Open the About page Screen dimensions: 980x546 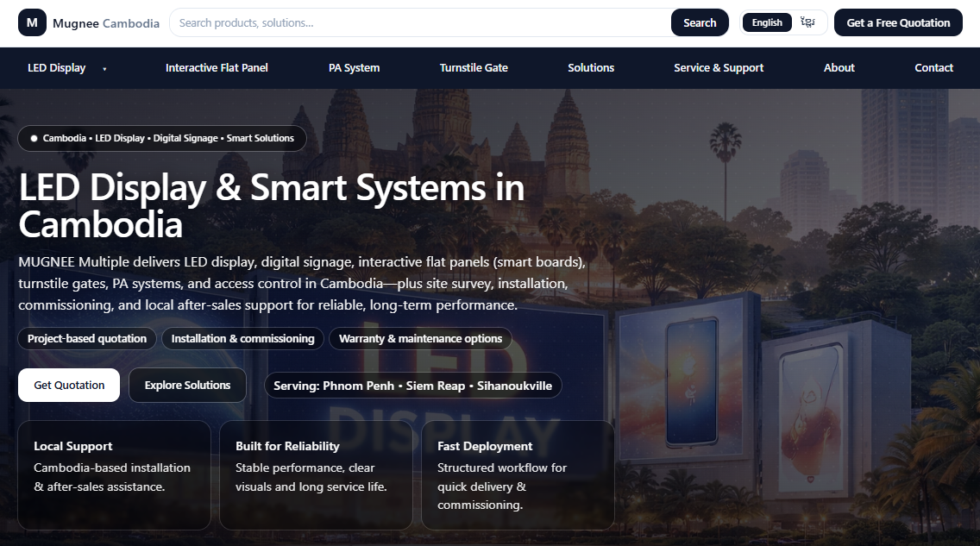[x=839, y=67]
